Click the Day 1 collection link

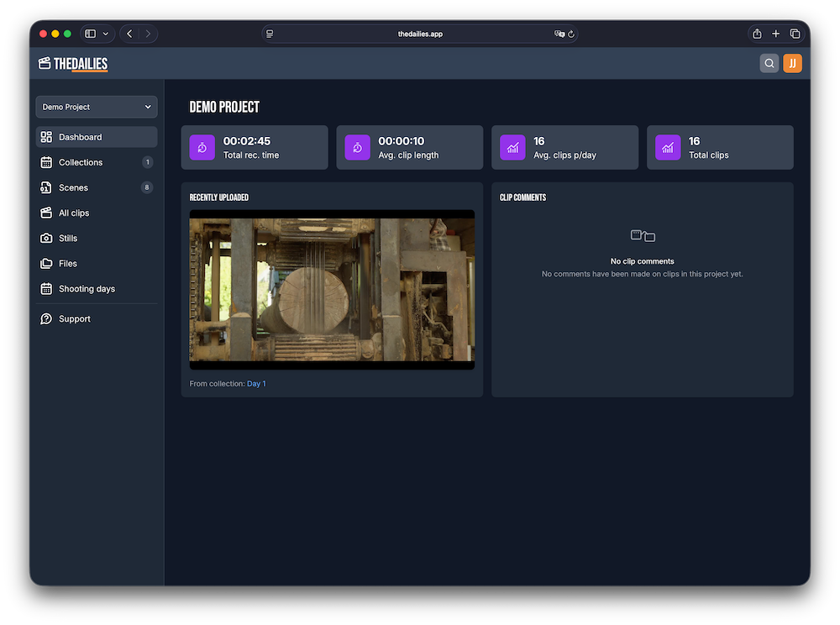coord(256,384)
